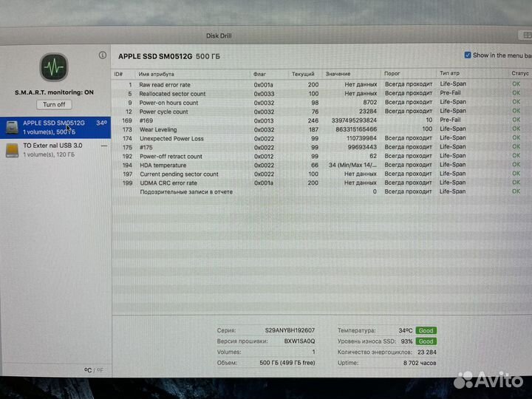Screen dimensions: 532x399
Task: Sort by the ID# column header
Action: [x=118, y=74]
